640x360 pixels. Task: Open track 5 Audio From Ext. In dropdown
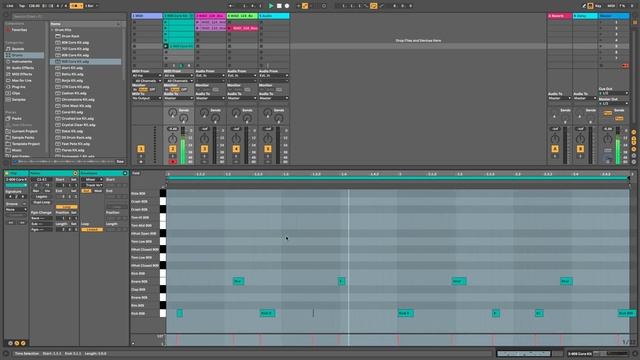tap(274, 76)
